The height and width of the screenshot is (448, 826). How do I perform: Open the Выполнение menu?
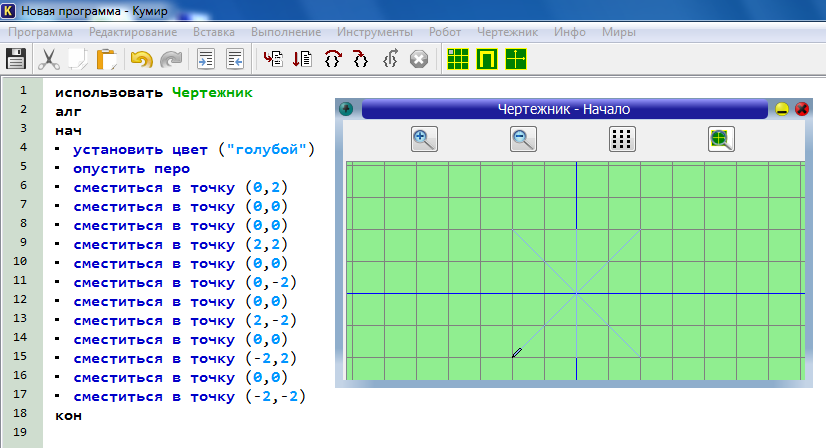click(286, 32)
